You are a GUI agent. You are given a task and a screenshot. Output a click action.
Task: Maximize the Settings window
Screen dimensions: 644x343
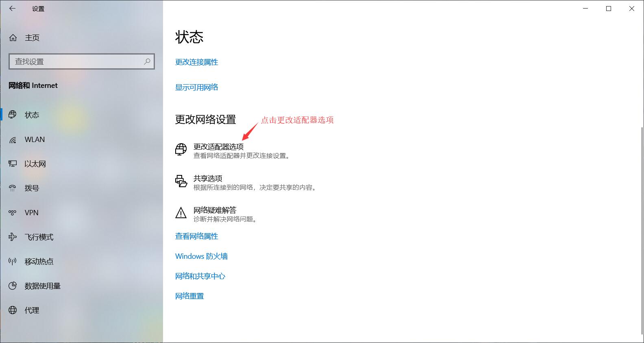[x=609, y=9]
